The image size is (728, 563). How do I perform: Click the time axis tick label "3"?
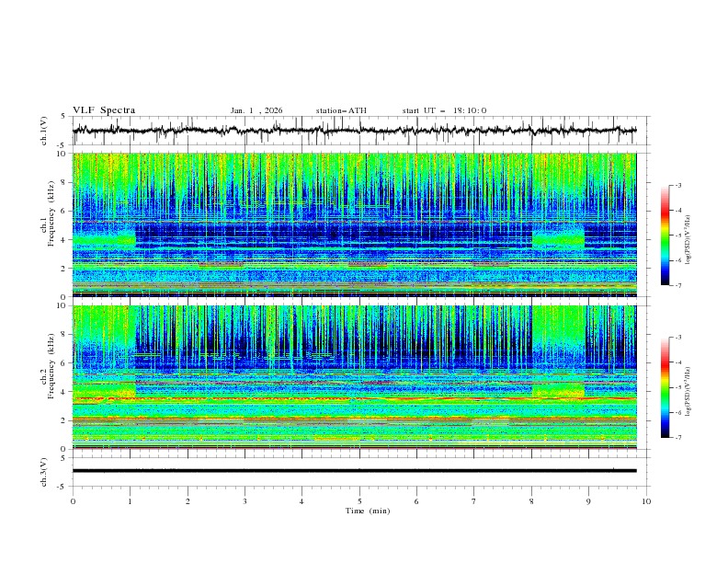coord(245,501)
